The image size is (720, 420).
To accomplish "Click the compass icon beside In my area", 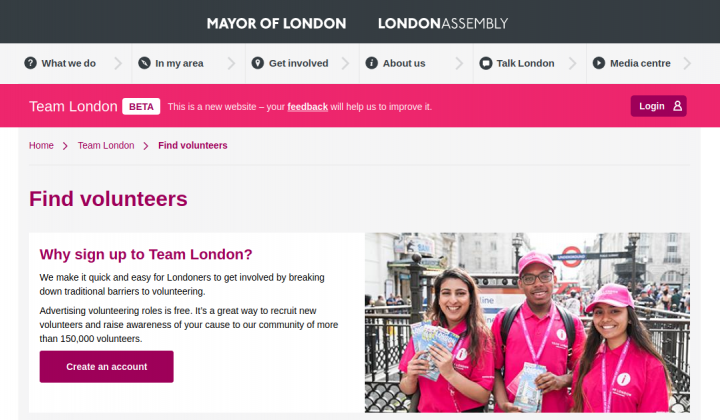I will point(144,63).
